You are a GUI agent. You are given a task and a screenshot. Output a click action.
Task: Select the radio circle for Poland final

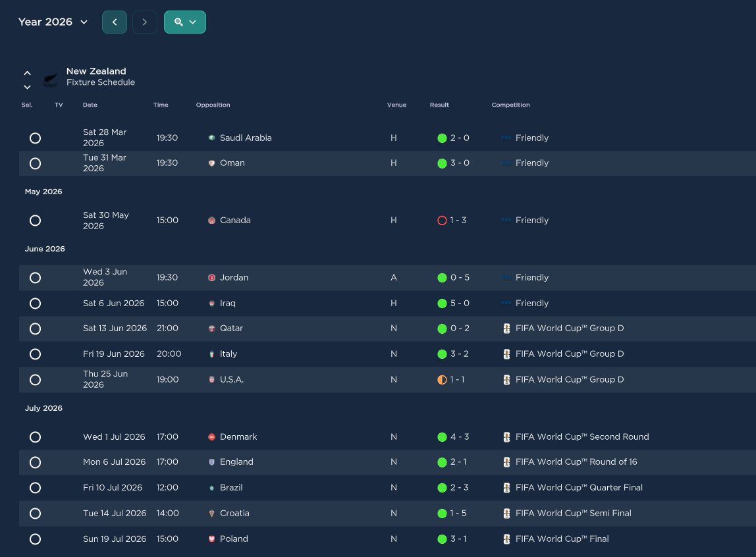35,539
